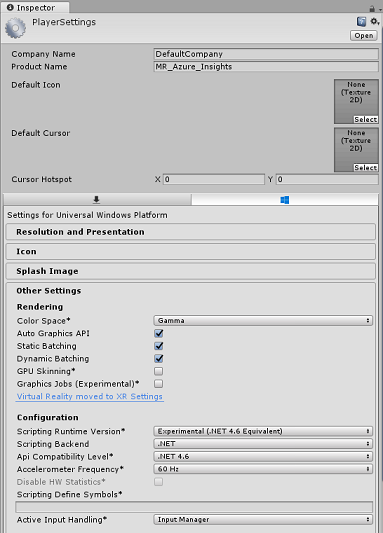Click the Default Cursor texture slot

[x=356, y=150]
